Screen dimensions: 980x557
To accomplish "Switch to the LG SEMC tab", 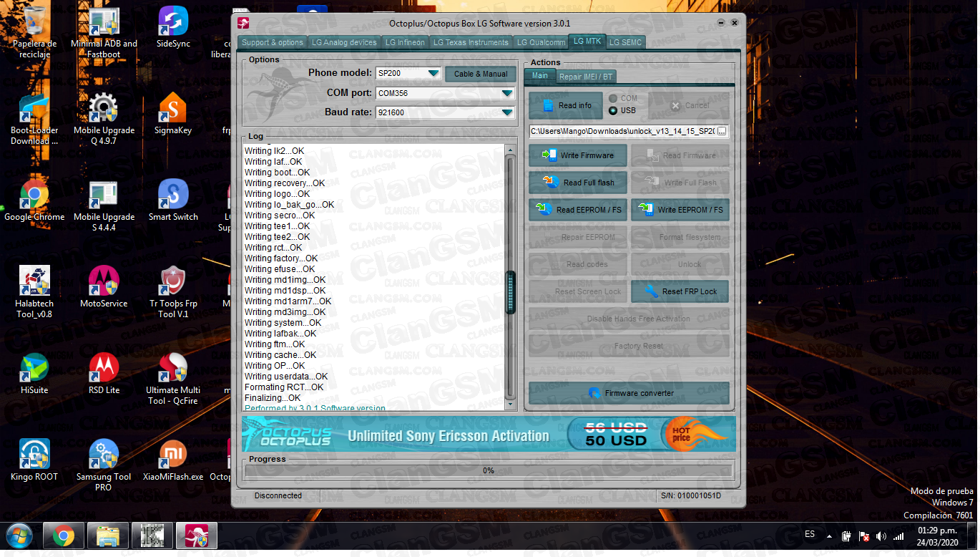I will [625, 42].
